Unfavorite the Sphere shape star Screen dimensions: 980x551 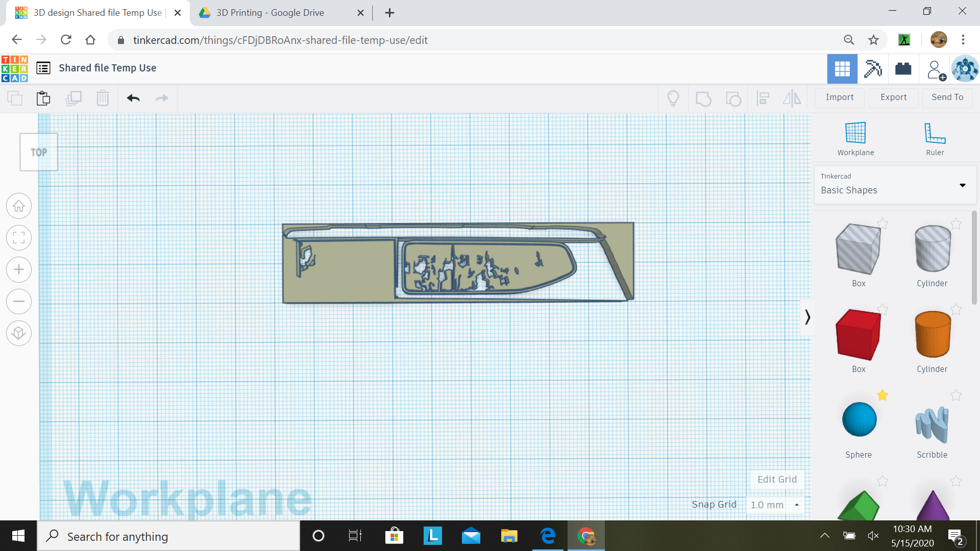point(883,395)
